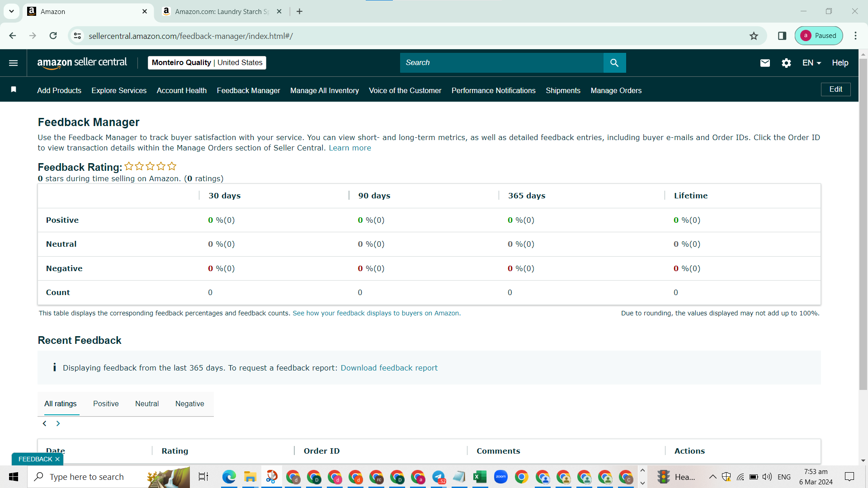868x488 pixels.
Task: Go to previous feedback page arrow
Action: pyautogui.click(x=44, y=423)
